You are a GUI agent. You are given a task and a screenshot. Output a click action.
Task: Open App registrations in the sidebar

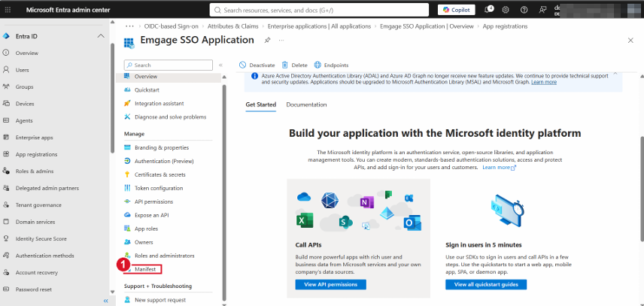36,154
